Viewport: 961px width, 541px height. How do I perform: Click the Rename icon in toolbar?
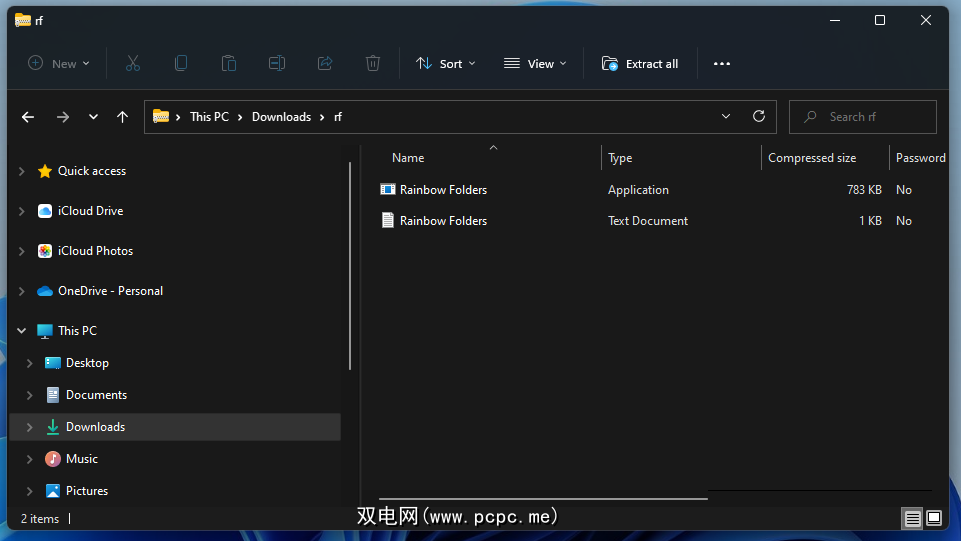(277, 63)
